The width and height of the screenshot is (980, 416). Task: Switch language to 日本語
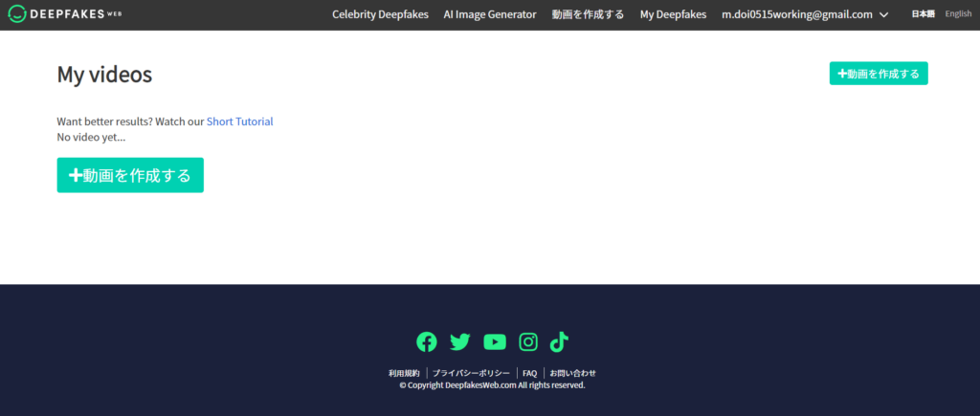coord(924,13)
